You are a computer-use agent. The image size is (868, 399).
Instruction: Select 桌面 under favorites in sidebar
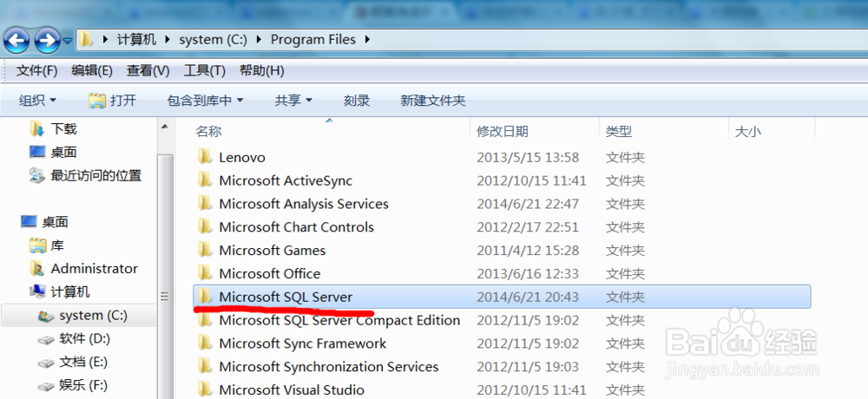tap(63, 152)
